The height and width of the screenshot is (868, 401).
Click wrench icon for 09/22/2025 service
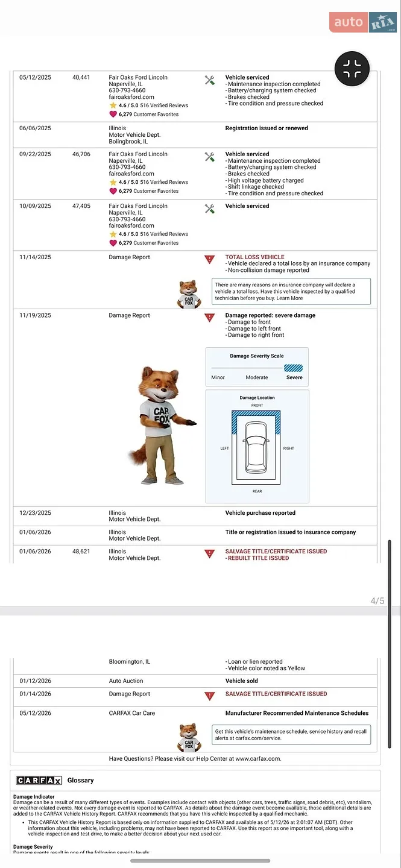pos(210,157)
